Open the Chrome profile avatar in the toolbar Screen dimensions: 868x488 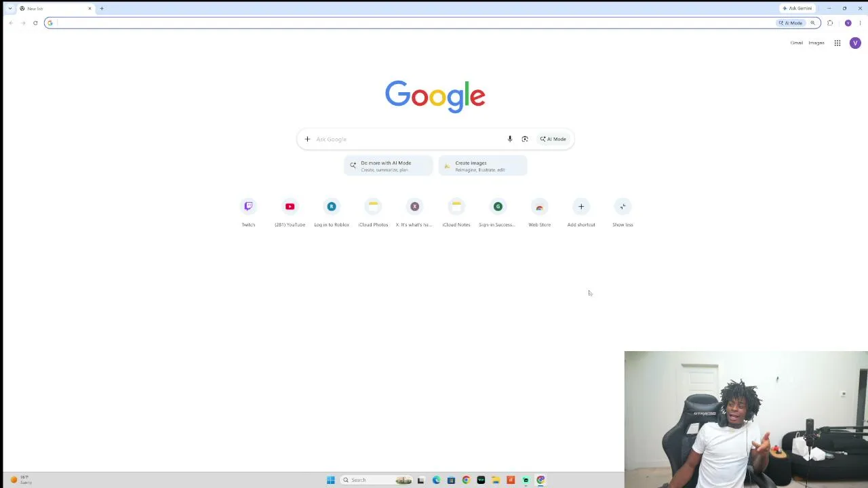coord(848,23)
